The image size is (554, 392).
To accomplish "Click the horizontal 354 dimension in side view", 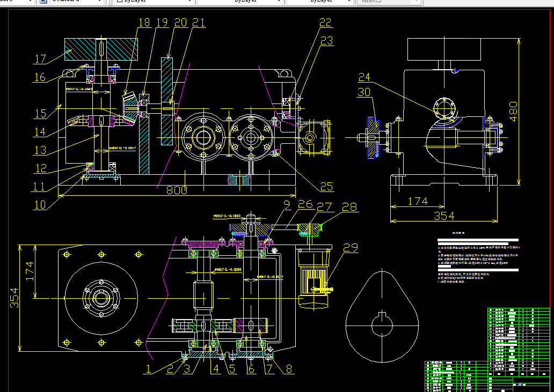I will tap(444, 216).
